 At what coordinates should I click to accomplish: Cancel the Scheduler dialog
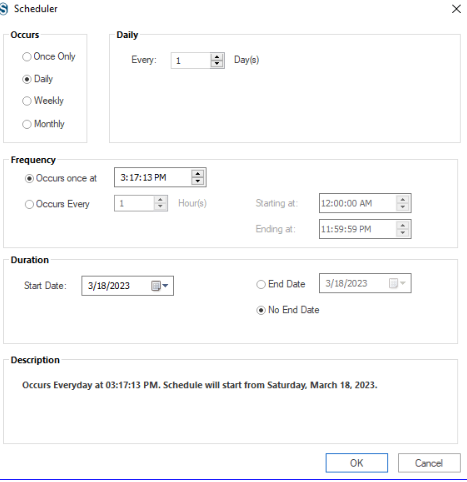click(x=429, y=463)
